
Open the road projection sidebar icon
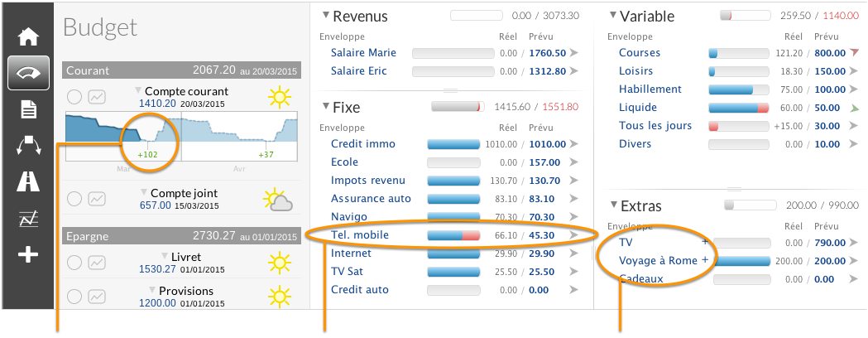[28, 182]
